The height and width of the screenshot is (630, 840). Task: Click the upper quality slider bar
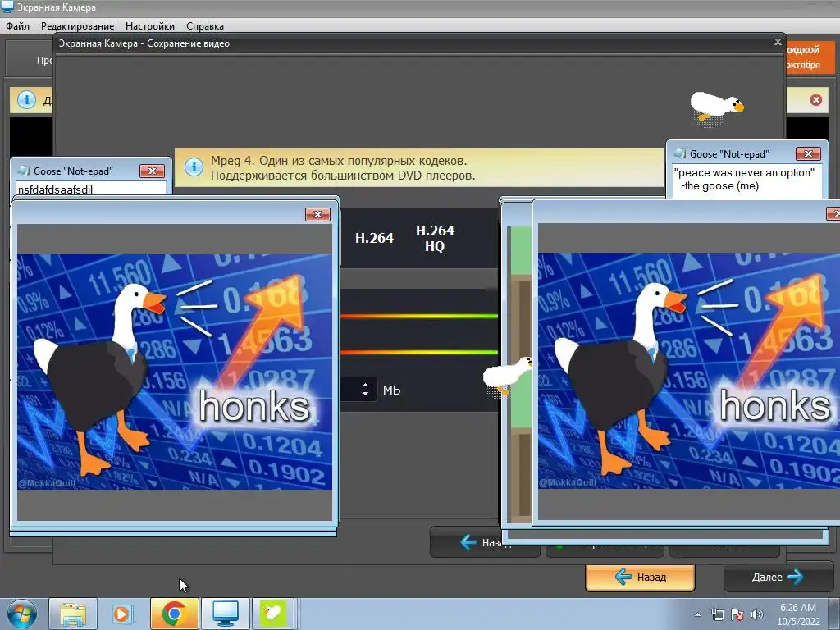(419, 316)
